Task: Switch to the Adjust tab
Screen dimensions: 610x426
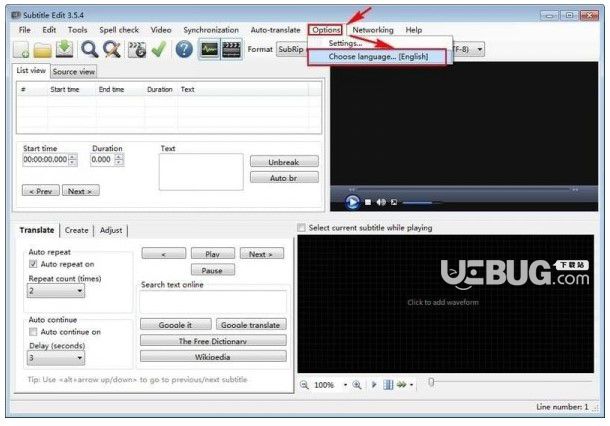Action: (111, 230)
